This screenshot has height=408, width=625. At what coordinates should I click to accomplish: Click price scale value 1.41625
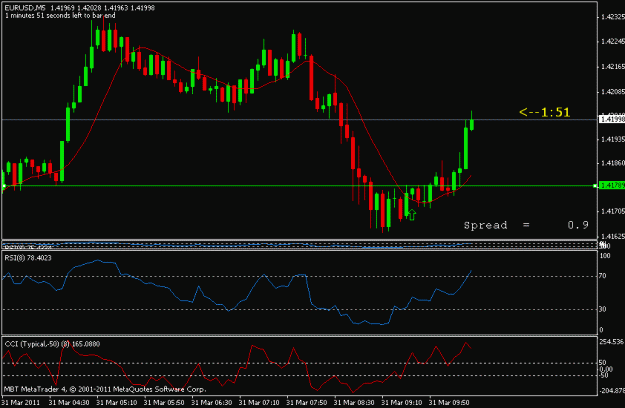613,236
